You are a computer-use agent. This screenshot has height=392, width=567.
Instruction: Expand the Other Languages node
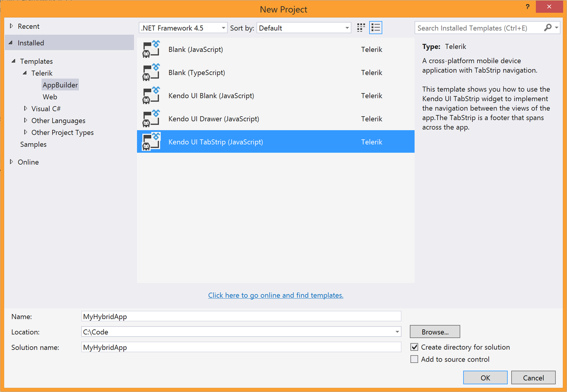[25, 121]
